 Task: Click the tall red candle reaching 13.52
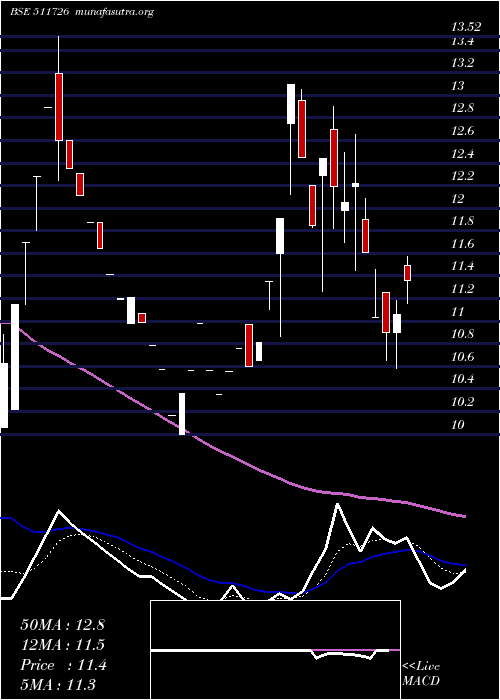pos(58,107)
